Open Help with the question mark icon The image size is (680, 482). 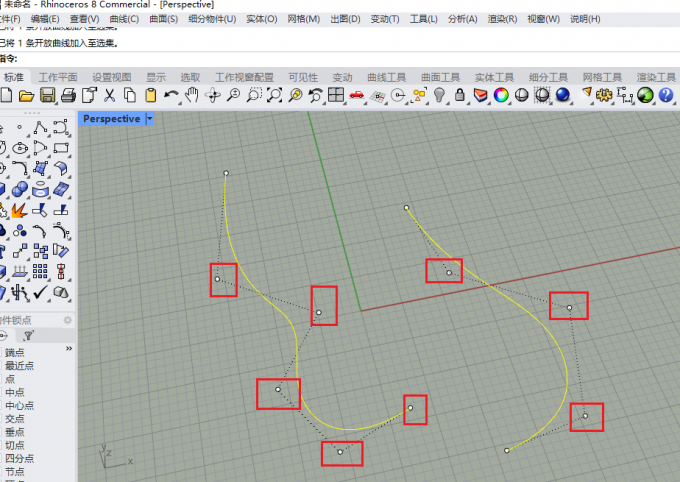click(666, 95)
